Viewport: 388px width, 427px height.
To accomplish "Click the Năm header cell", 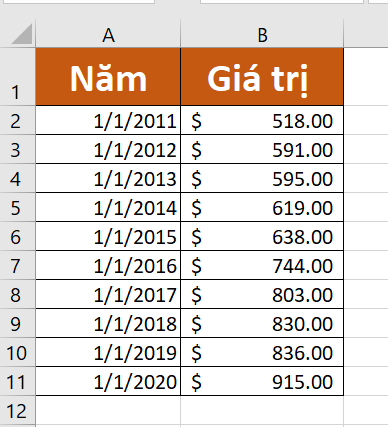I will click(x=108, y=77).
